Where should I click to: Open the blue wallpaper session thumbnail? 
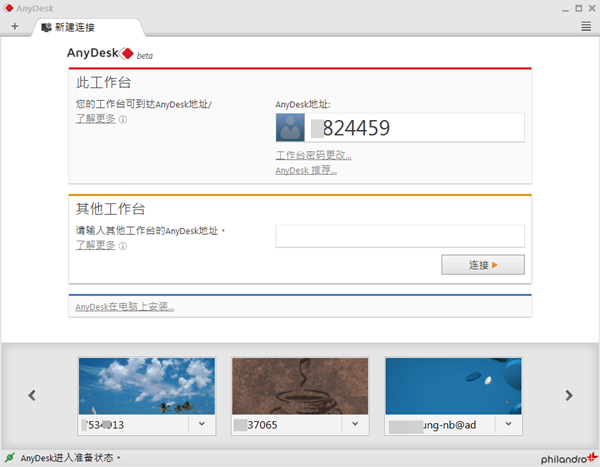[x=453, y=386]
